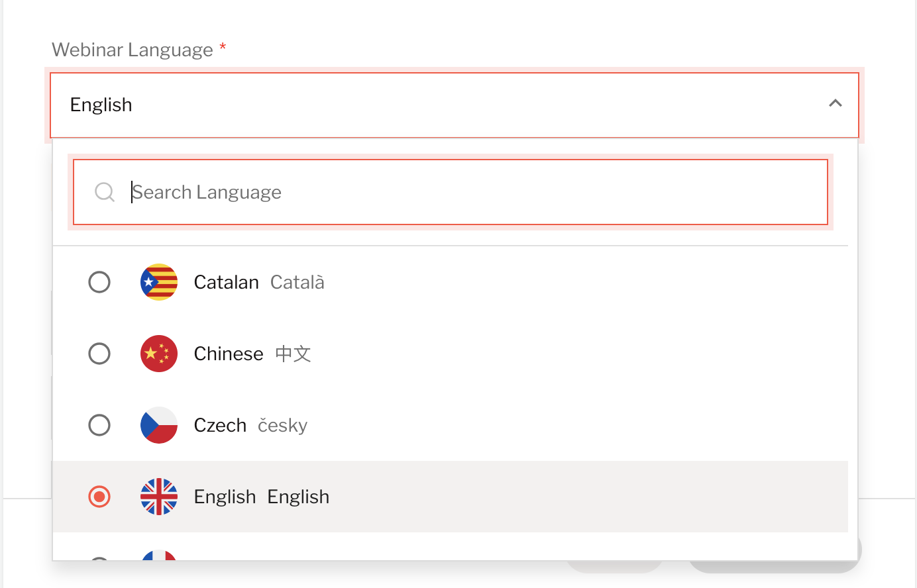Choose the Czech česky option
The image size is (917, 588).
coord(451,425)
